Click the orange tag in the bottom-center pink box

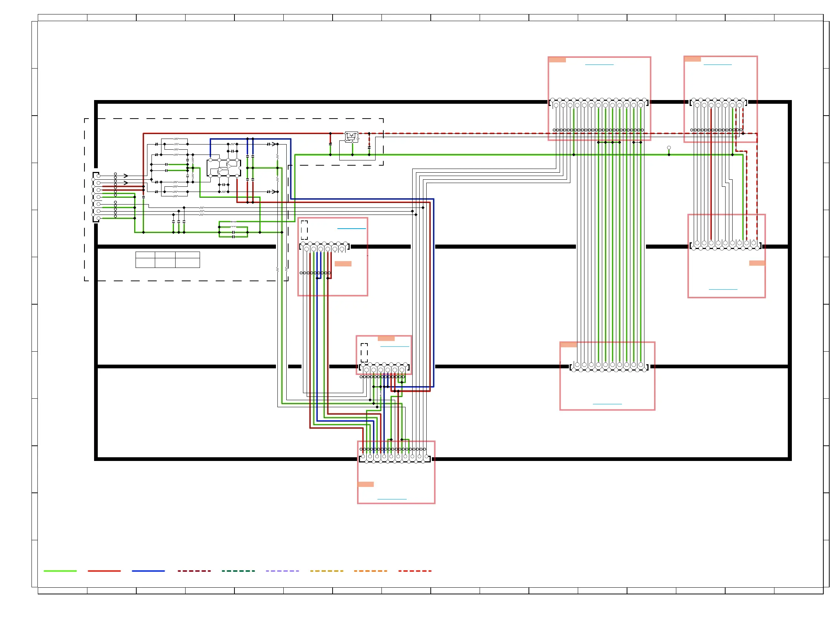pos(366,484)
